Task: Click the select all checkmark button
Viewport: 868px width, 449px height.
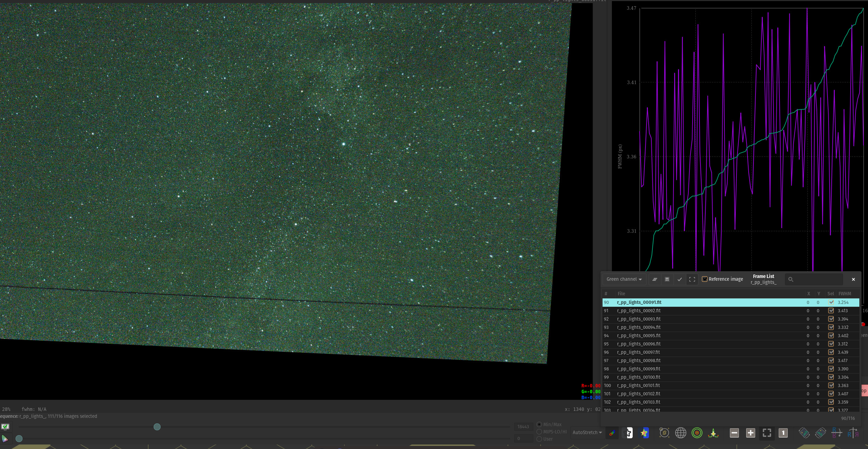Action: [x=679, y=279]
